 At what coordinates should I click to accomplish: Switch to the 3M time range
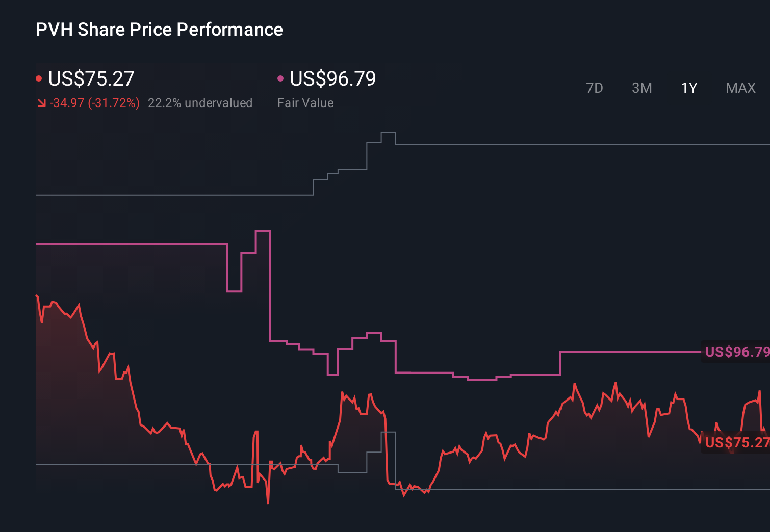[x=641, y=88]
